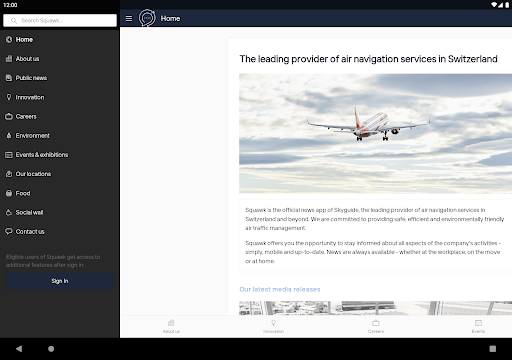Click the Sign in button
The height and width of the screenshot is (360, 512).
(x=60, y=281)
